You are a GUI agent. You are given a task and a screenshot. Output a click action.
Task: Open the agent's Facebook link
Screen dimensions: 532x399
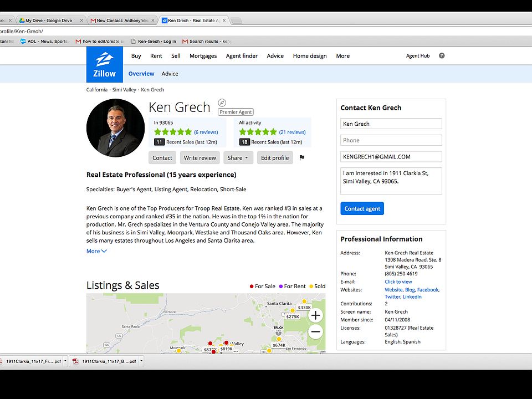tap(428, 290)
